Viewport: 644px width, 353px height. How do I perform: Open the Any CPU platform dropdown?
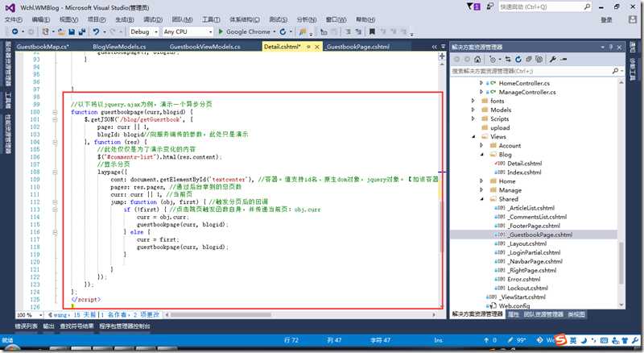(x=211, y=31)
